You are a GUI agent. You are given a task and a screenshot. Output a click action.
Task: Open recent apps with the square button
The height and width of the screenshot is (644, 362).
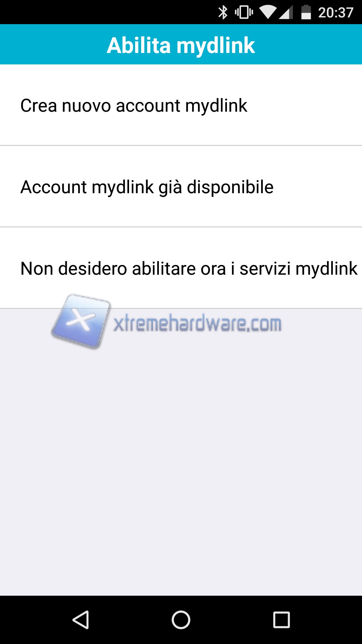282,620
